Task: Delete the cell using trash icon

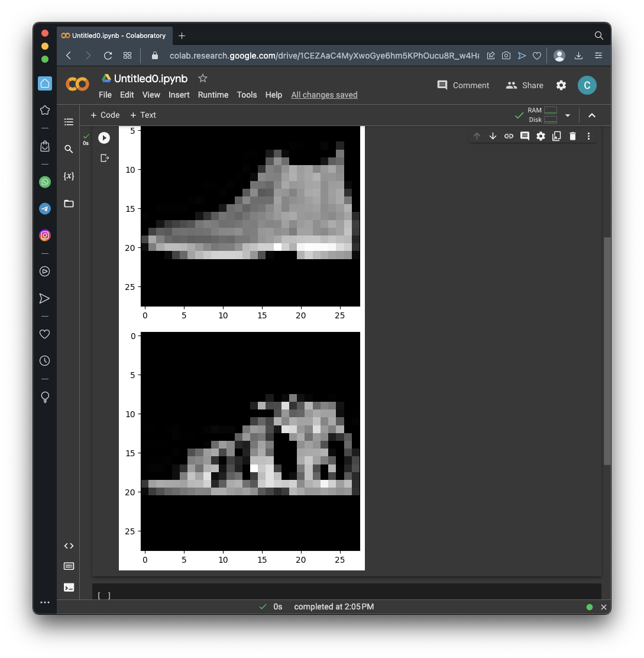Action: click(x=572, y=136)
